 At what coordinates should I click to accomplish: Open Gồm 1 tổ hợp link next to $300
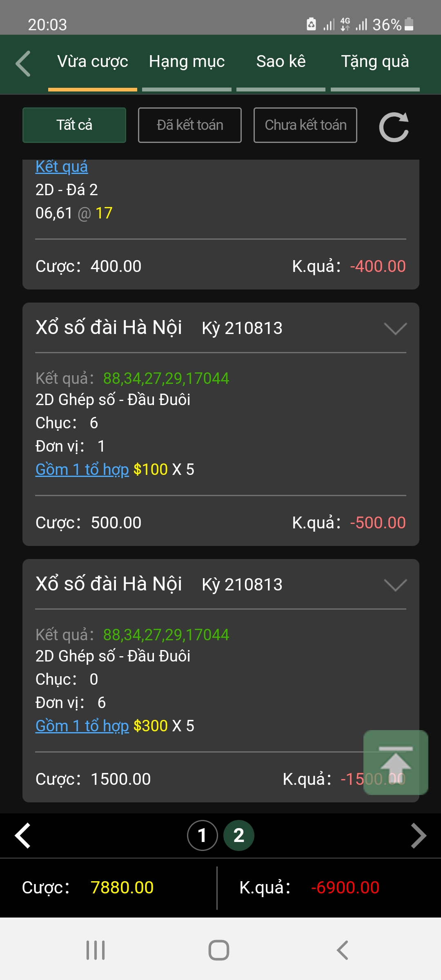point(82,726)
